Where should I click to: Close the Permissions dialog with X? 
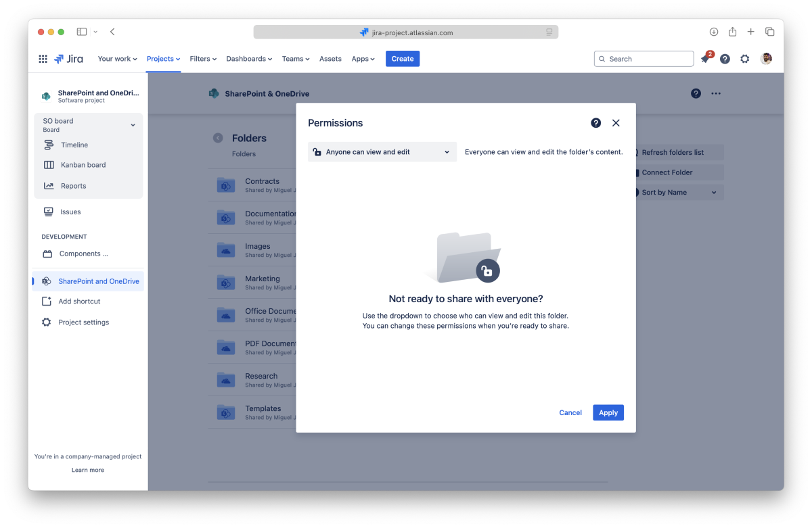point(616,123)
